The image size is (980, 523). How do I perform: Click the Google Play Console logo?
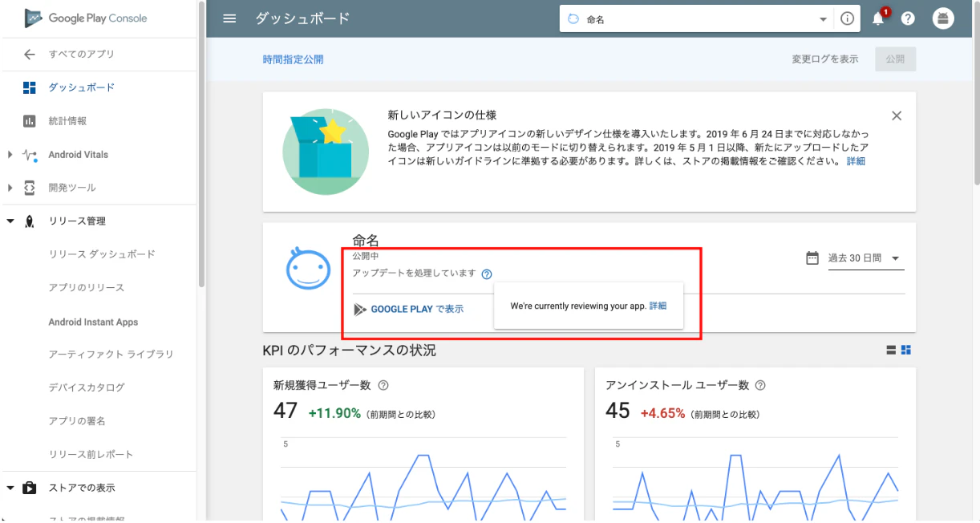pyautogui.click(x=86, y=18)
